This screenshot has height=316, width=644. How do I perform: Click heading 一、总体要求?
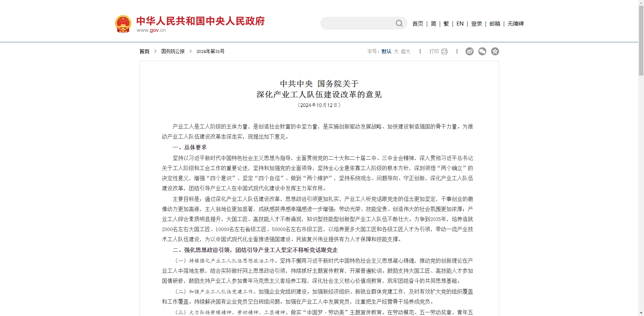click(190, 147)
